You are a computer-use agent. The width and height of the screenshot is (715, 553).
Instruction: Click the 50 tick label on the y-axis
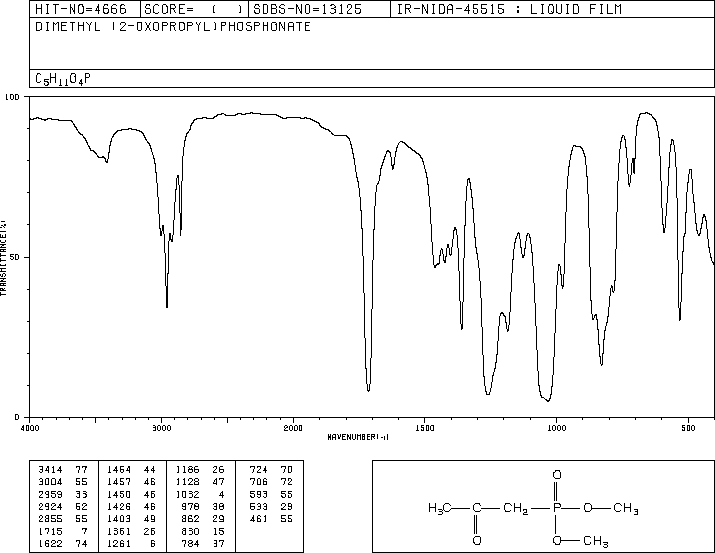pyautogui.click(x=15, y=258)
